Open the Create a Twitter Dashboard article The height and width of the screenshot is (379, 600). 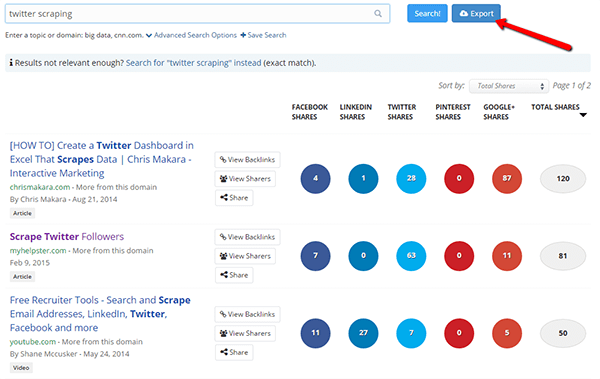pyautogui.click(x=102, y=159)
